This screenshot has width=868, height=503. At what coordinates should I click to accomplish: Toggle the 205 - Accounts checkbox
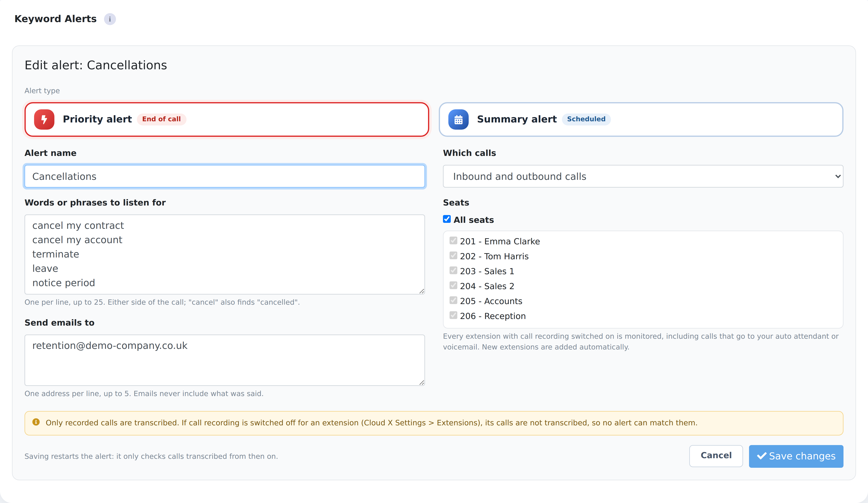[x=453, y=300]
